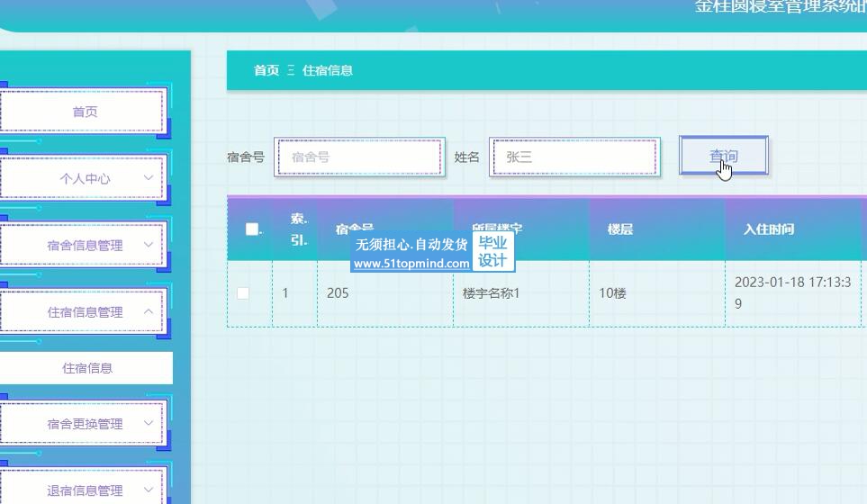This screenshot has width=867, height=504.
Task: Check the checkbox for row 1
Action: [243, 293]
